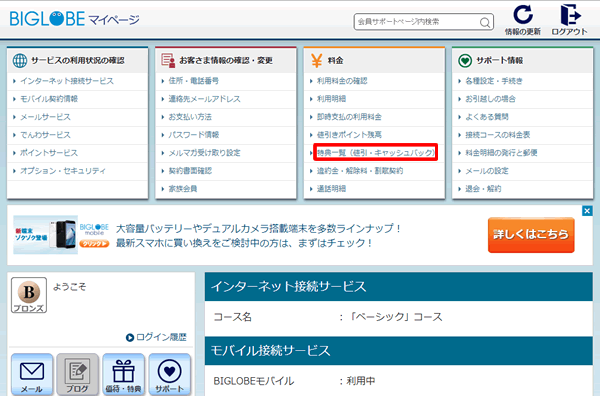The width and height of the screenshot is (600, 396).
Task: Open the ブログ shortcut icon
Action: pos(78,375)
